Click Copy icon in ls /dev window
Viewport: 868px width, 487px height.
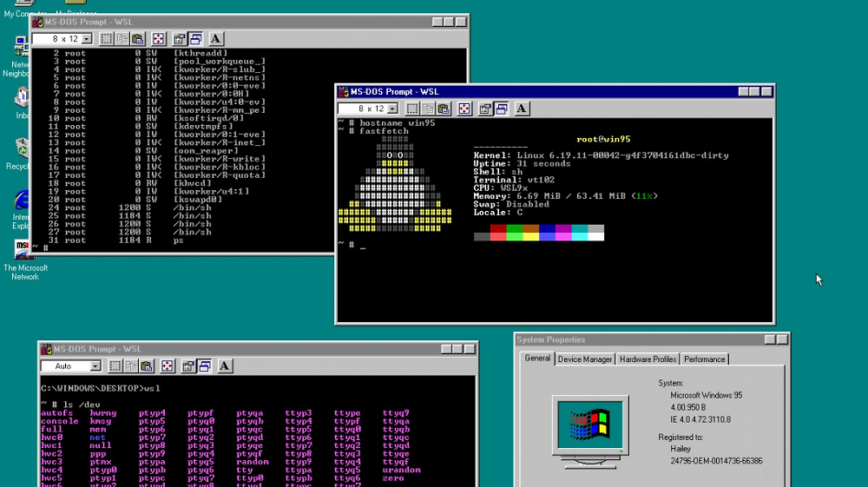click(131, 365)
